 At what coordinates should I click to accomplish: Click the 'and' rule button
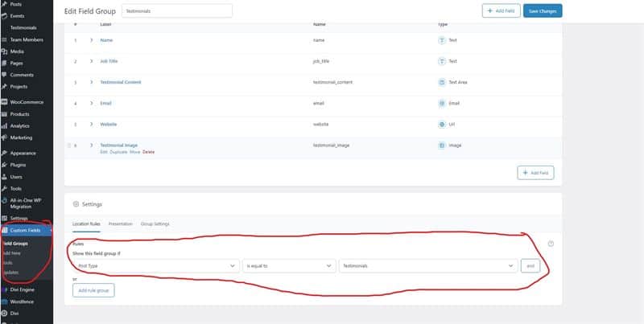[530, 266]
